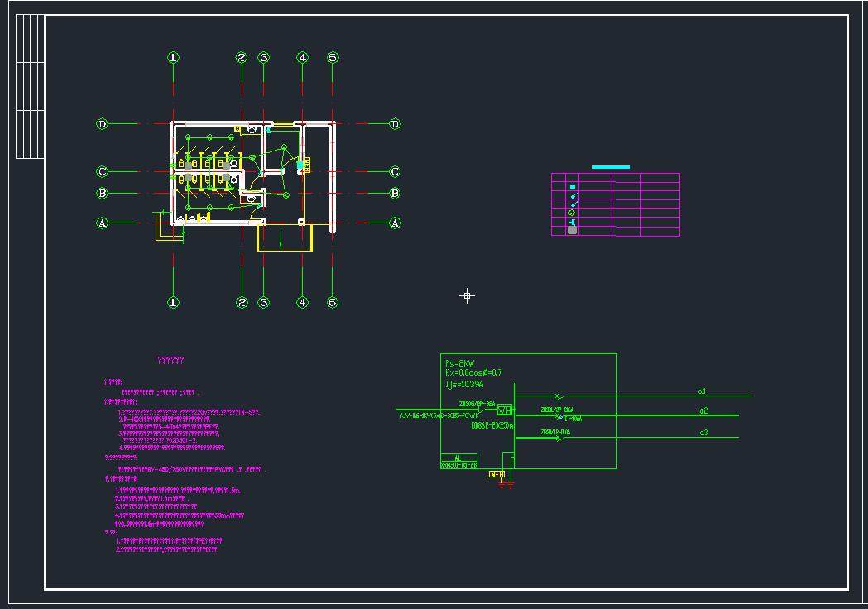Image resolution: width=868 pixels, height=609 pixels.
Task: Click the '??????' notes heading
Action: point(170,360)
